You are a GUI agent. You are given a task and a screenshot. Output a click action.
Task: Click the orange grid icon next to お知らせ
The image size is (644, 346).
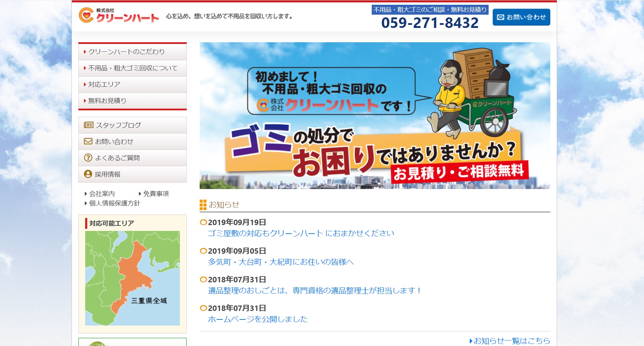point(203,205)
